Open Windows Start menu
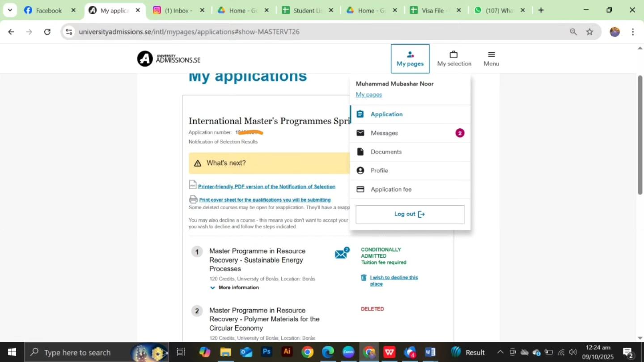The width and height of the screenshot is (644, 362). point(12,352)
